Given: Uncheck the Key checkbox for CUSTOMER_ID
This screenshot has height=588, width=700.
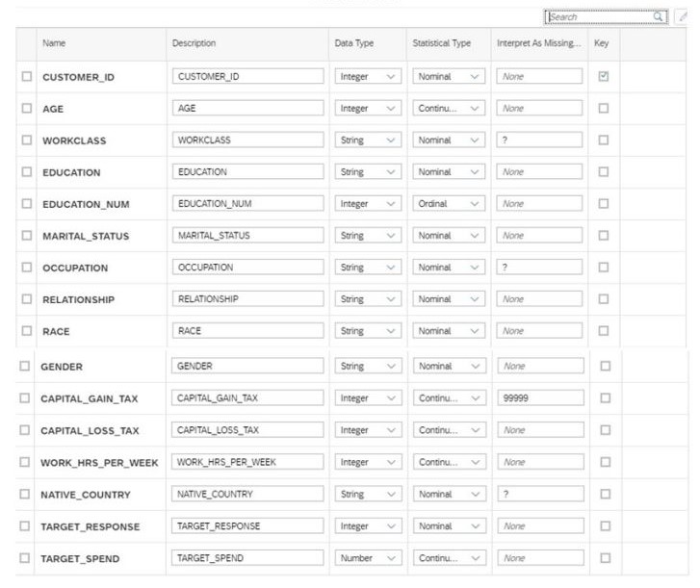Looking at the screenshot, I should point(604,77).
